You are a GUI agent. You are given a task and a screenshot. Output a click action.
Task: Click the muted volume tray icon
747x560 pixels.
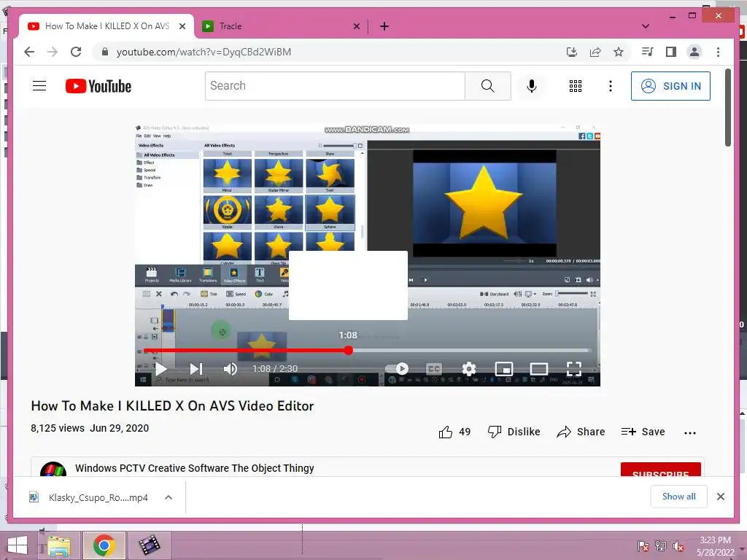[678, 547]
